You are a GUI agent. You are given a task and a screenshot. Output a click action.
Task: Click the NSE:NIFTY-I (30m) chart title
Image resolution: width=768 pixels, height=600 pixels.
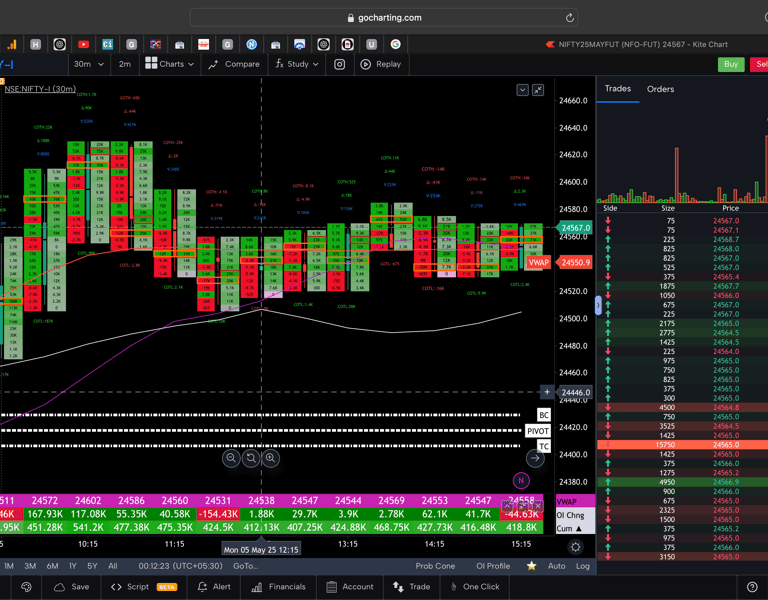(x=40, y=89)
